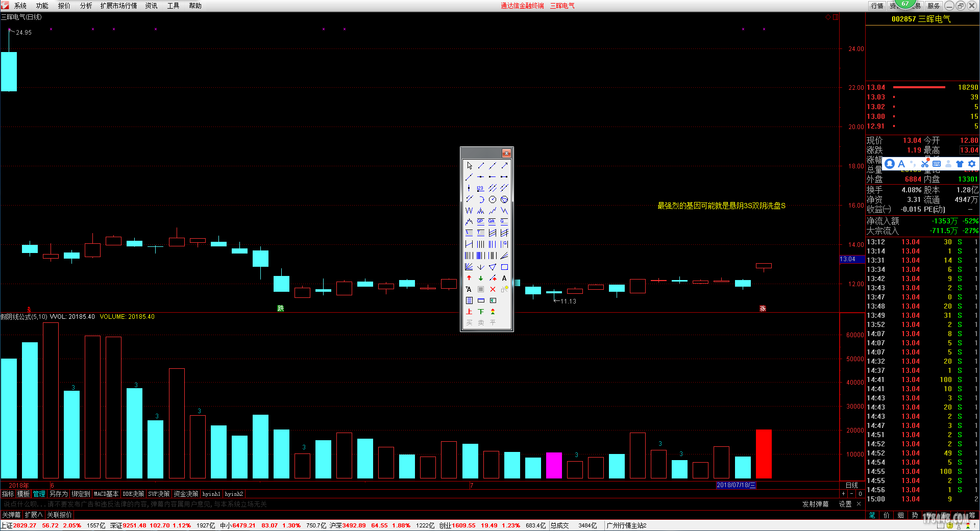Select the ruler measurement tool

[x=481, y=300]
